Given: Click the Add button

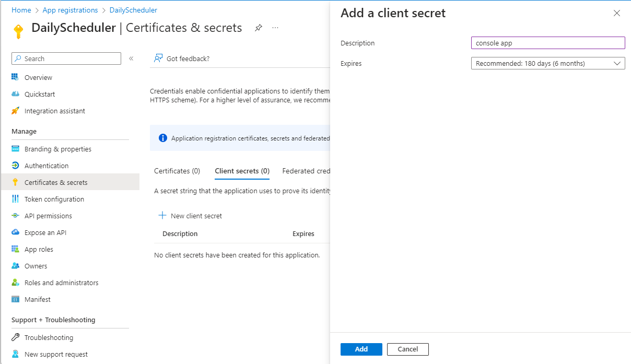Looking at the screenshot, I should coord(361,349).
